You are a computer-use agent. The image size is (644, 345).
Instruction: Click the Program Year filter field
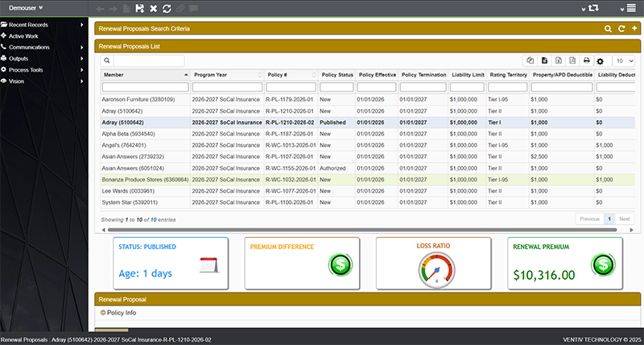(x=227, y=87)
